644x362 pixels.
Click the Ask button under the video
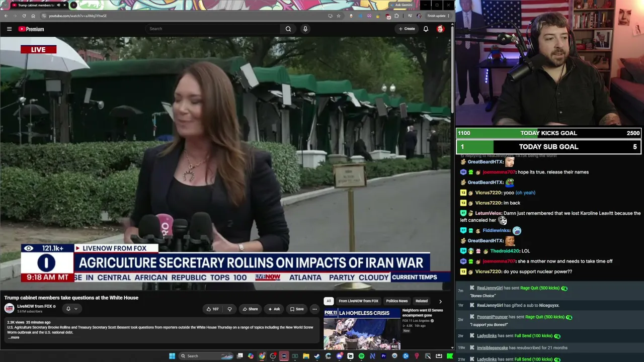tap(274, 309)
